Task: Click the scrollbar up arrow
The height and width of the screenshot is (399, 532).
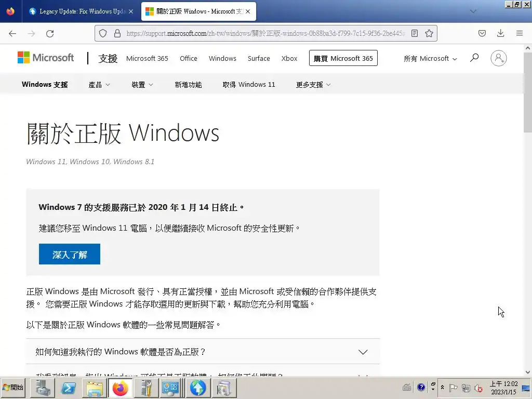Action: click(528, 48)
